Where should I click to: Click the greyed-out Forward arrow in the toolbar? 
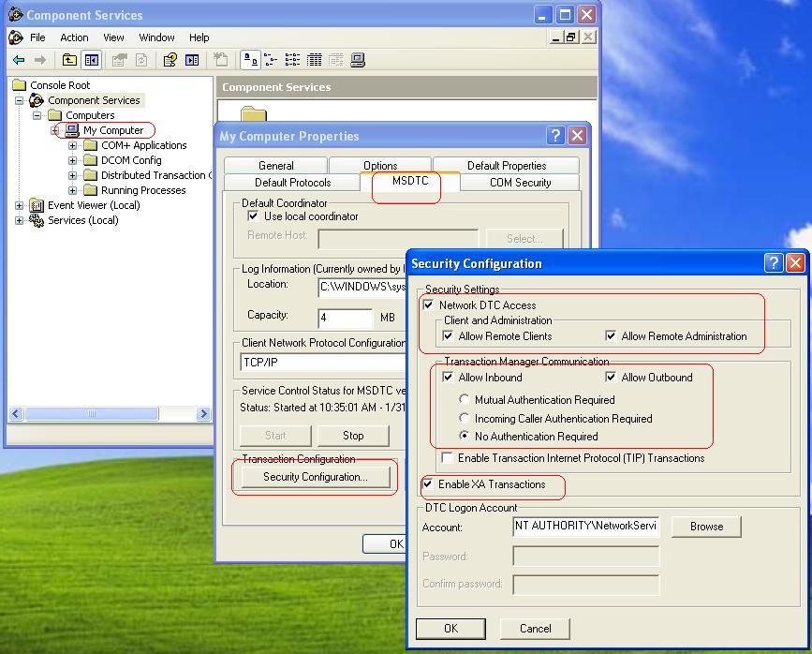[x=40, y=60]
